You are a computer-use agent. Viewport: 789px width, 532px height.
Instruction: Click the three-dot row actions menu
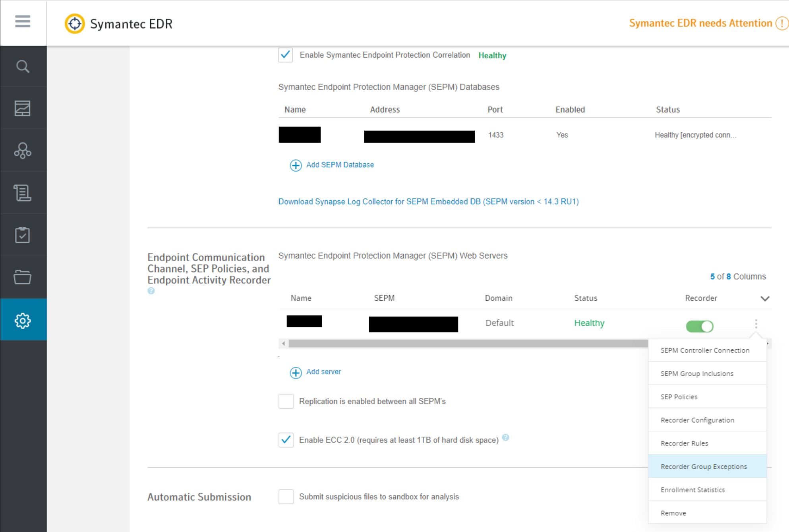click(756, 324)
